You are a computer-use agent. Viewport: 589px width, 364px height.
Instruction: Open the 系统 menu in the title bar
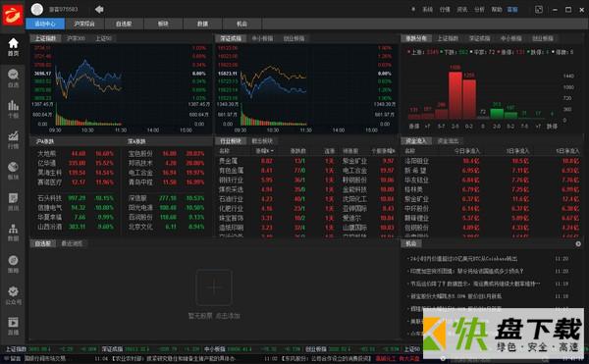click(x=427, y=10)
